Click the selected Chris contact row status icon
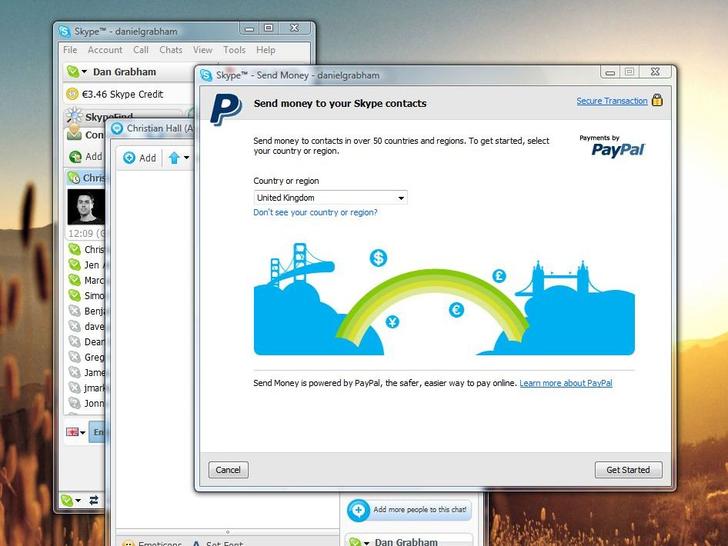 tap(74, 178)
